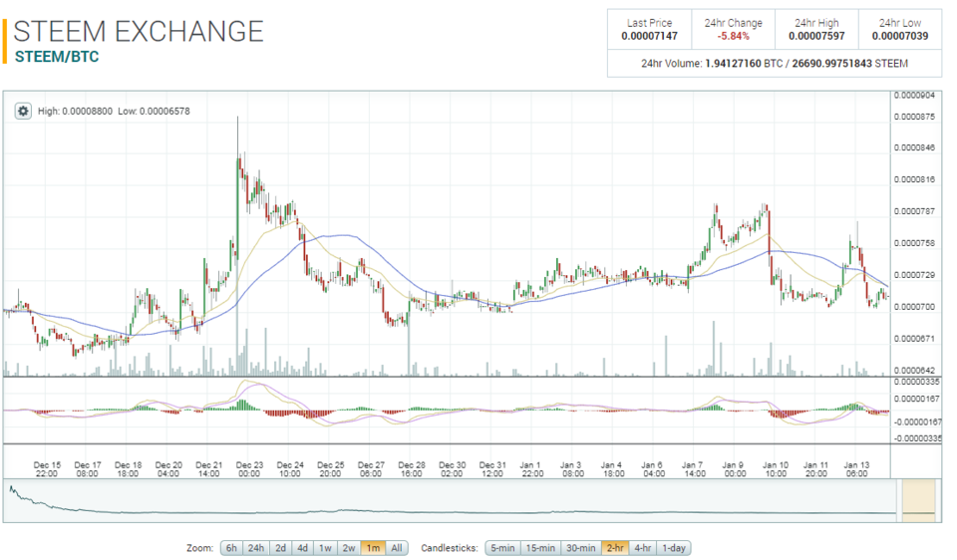The width and height of the screenshot is (957, 560).
Task: Select 2w zoom period
Action: point(349,548)
